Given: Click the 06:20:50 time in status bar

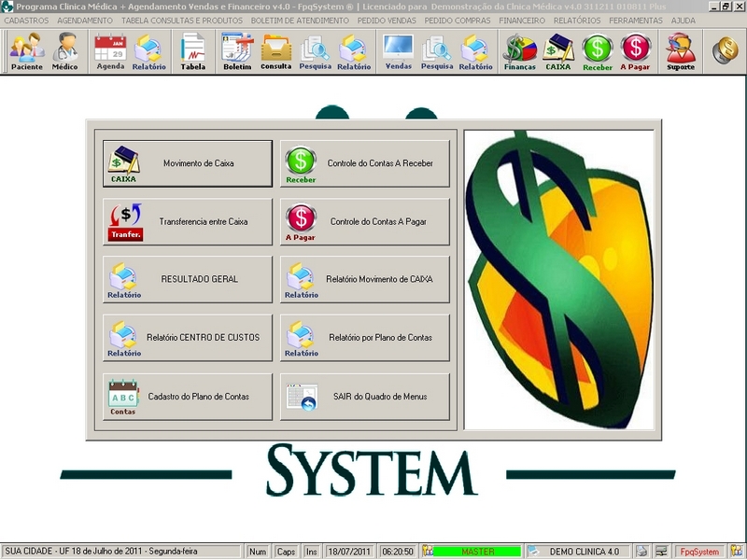Looking at the screenshot, I should [x=398, y=552].
